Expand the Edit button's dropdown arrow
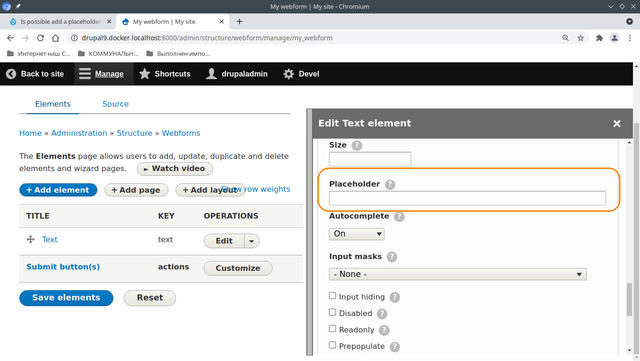 click(252, 241)
